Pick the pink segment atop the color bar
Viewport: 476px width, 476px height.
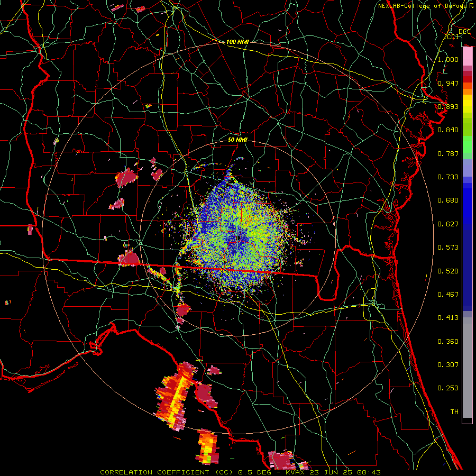click(x=467, y=57)
